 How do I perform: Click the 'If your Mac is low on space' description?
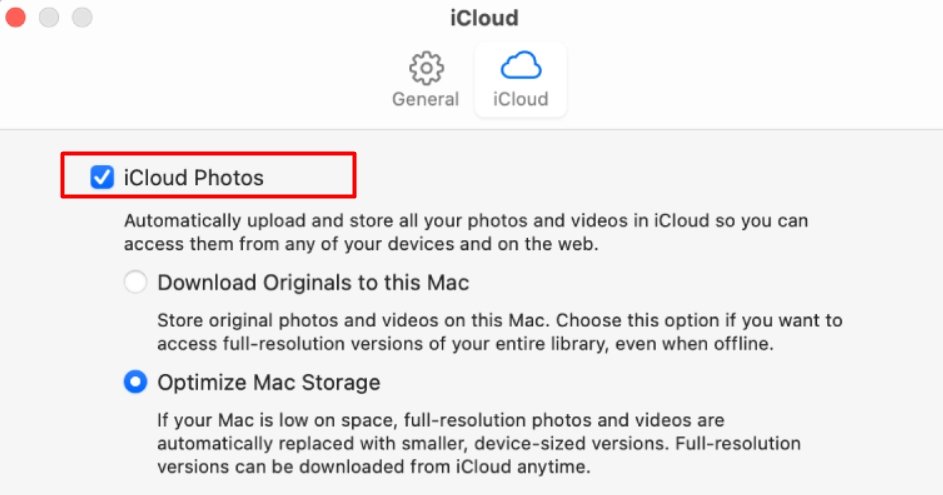tap(479, 443)
